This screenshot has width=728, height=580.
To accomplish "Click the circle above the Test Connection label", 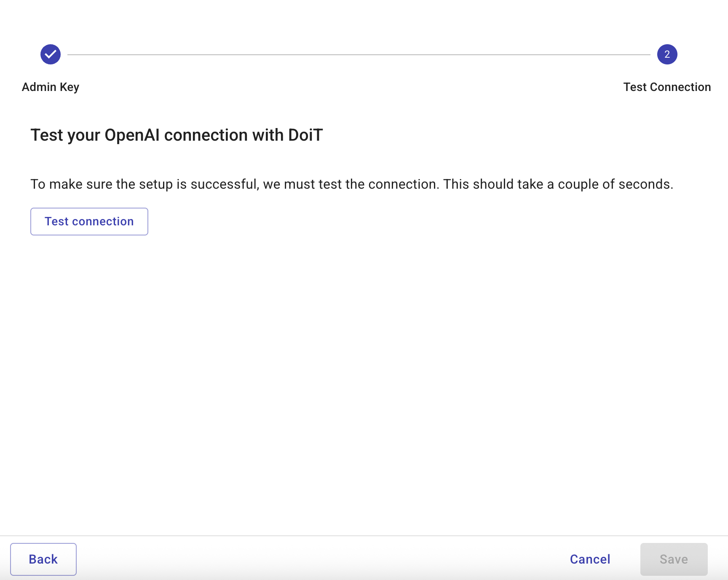I will tap(667, 54).
